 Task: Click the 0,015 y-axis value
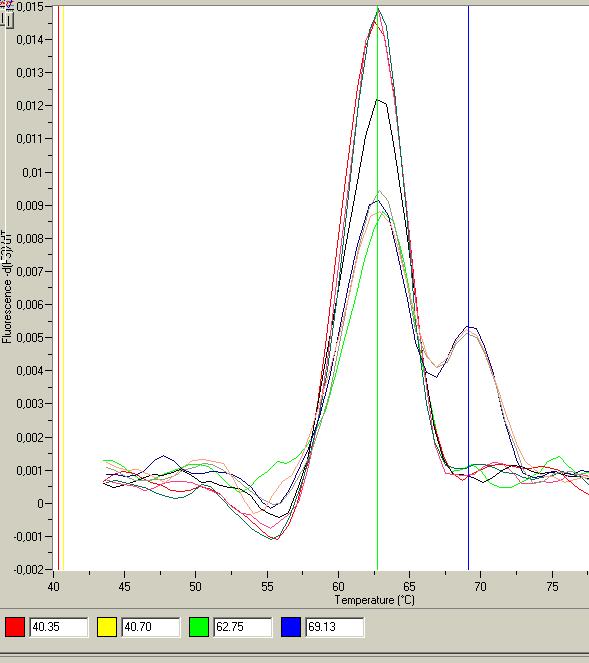(x=30, y=6)
